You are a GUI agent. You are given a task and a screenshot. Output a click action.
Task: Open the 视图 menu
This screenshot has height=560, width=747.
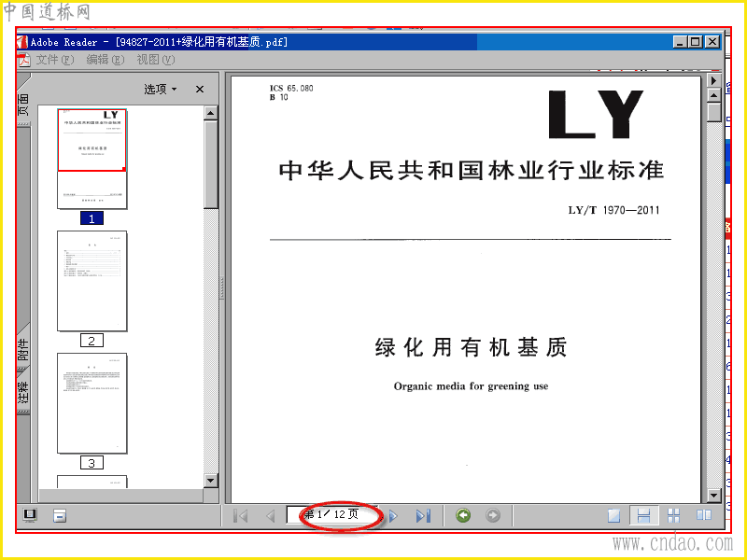(156, 60)
